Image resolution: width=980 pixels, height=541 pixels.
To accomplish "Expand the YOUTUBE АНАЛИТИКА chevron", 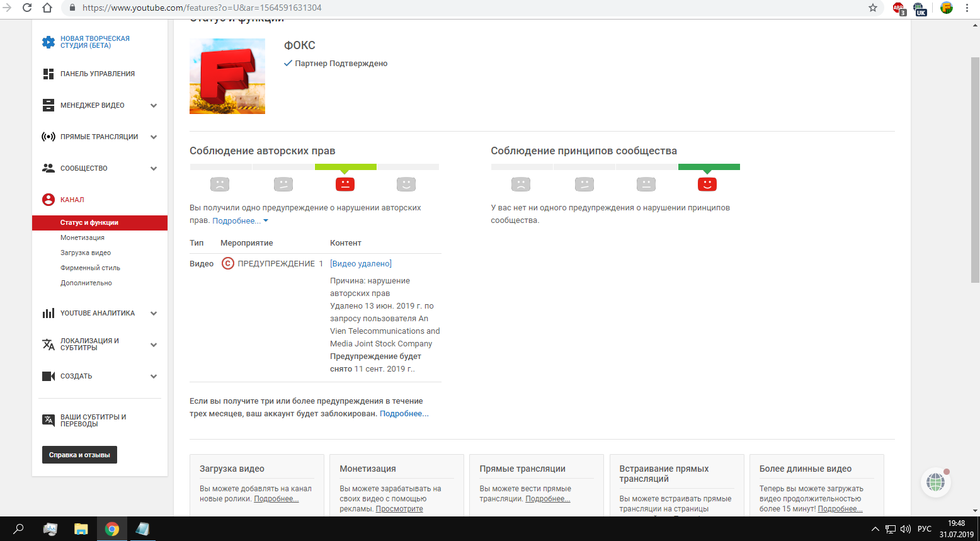I will point(154,313).
